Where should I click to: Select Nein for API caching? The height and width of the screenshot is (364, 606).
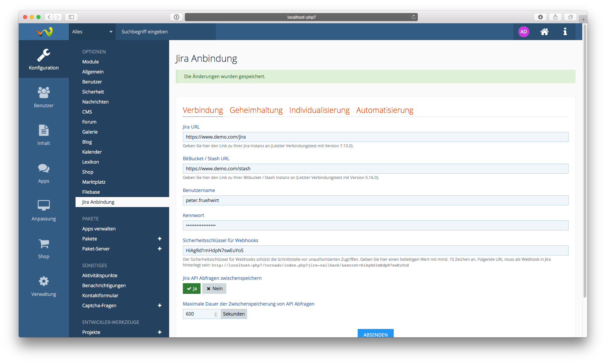(214, 289)
